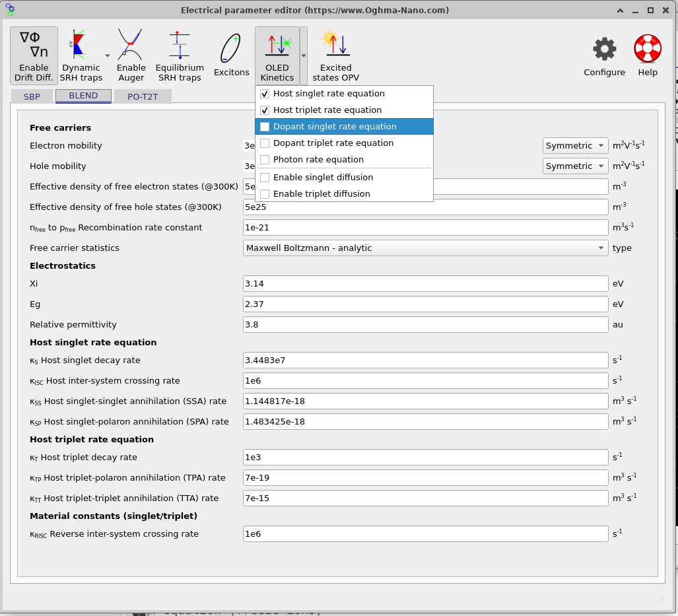
Task: Check Enable singlet diffusion
Action: pos(344,178)
